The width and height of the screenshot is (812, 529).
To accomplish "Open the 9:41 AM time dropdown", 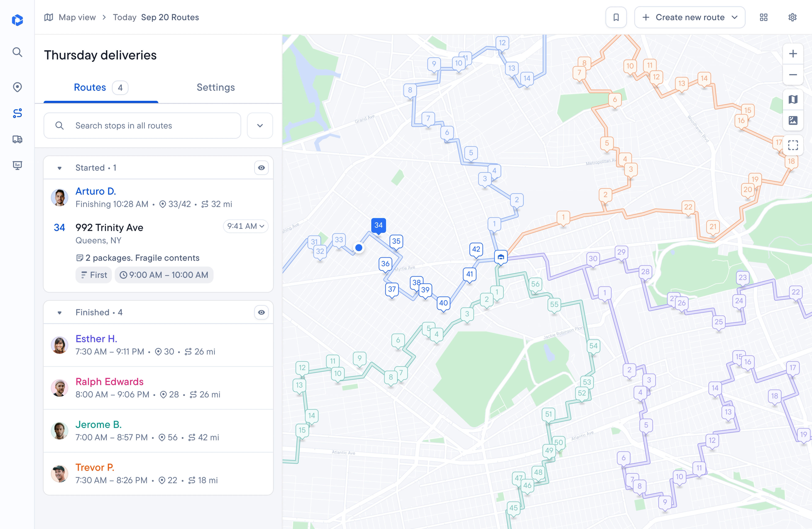I will [x=246, y=226].
